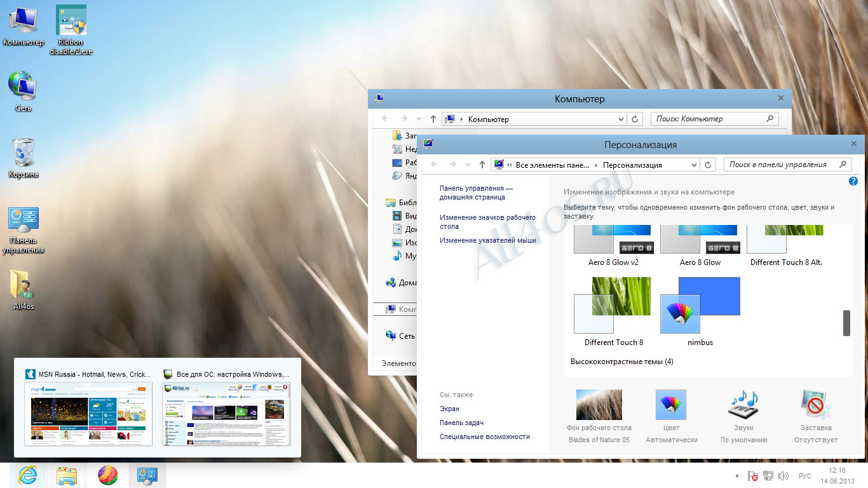Click back arrow in Компьютер window
This screenshot has width=868, height=488.
coord(385,119)
